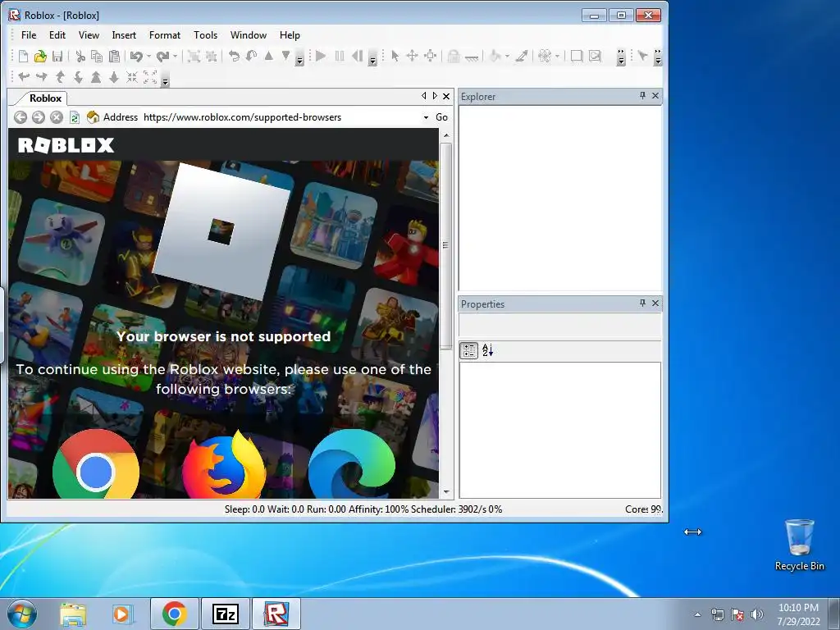Click the Undo arrow icon
This screenshot has height=630, width=840.
[137, 56]
